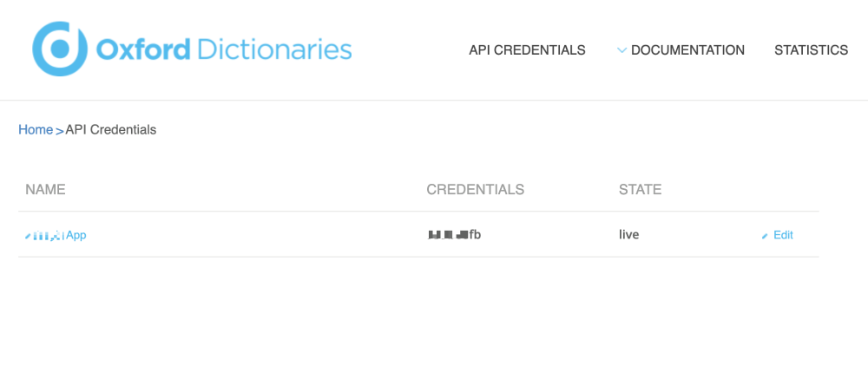
Task: Click the redacted portion of the credentials key
Action: pos(448,234)
